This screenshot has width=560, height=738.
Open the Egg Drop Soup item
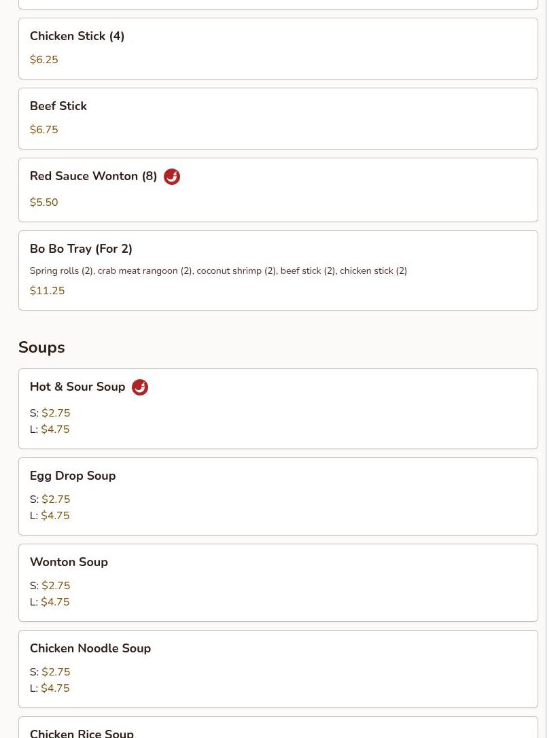73,476
